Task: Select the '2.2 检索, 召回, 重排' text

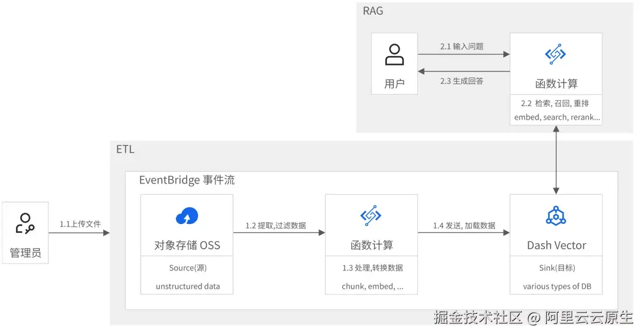Action: pyautogui.click(x=555, y=104)
